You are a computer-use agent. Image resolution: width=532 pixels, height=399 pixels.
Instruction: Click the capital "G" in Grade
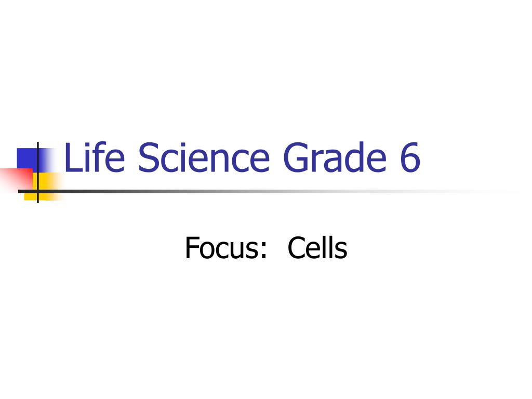coord(296,157)
